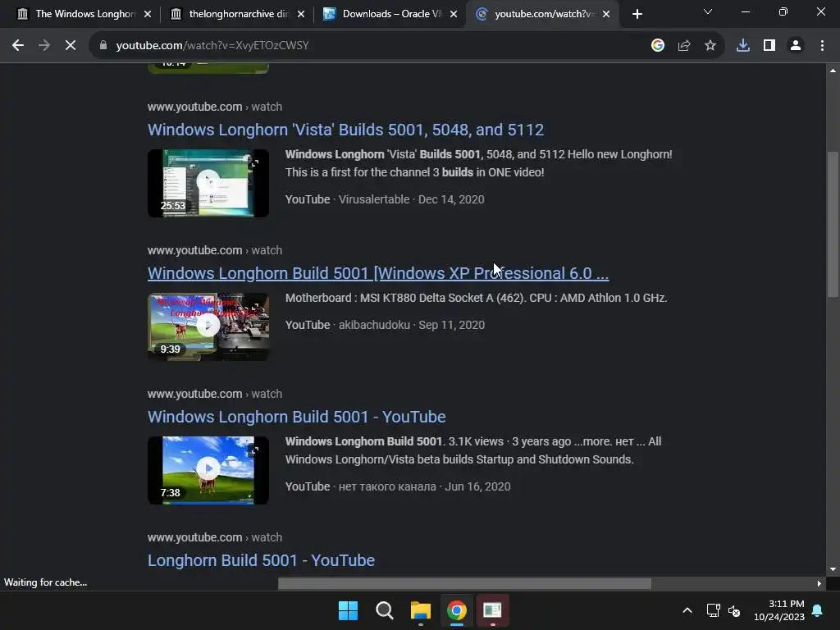
Task: Open 'Builds 5001, 5048, and 5112' link
Action: [x=345, y=130]
